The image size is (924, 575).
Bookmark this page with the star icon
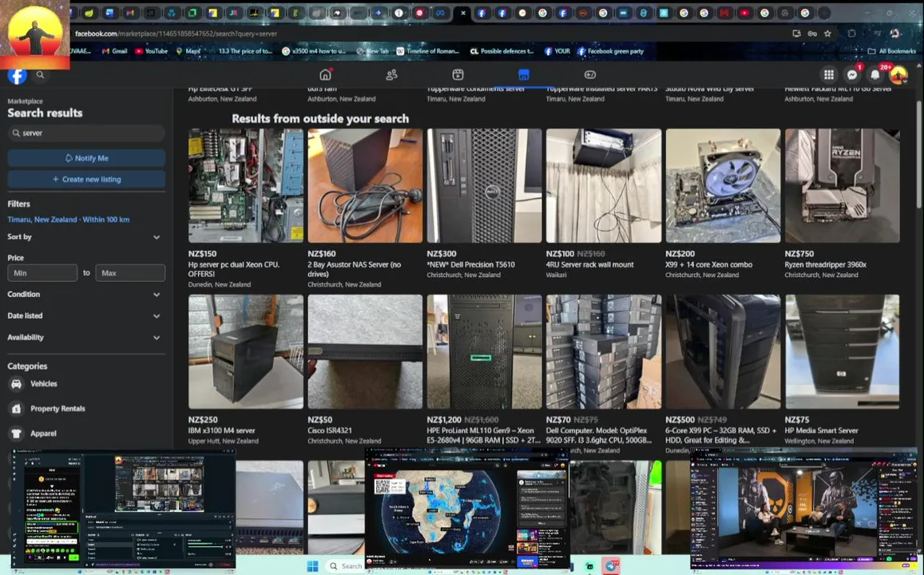coord(827,34)
